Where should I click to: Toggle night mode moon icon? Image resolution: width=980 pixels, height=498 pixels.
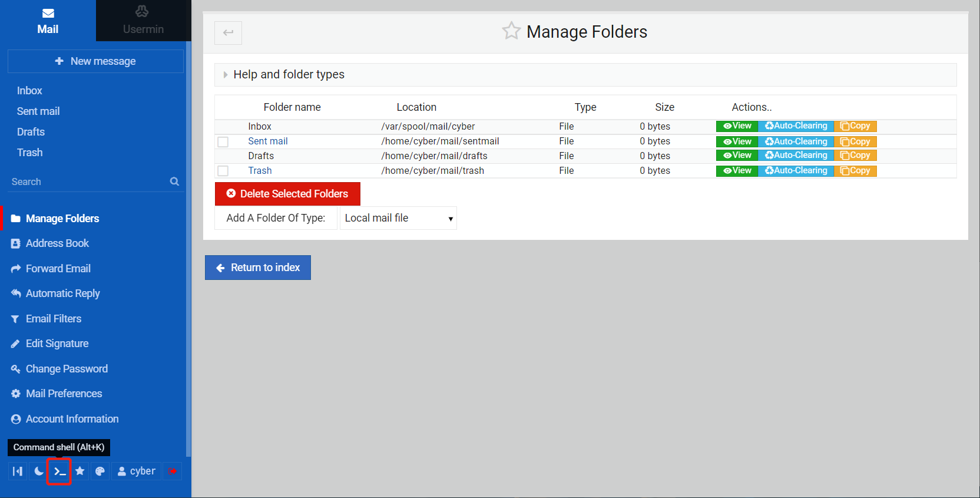pos(39,471)
